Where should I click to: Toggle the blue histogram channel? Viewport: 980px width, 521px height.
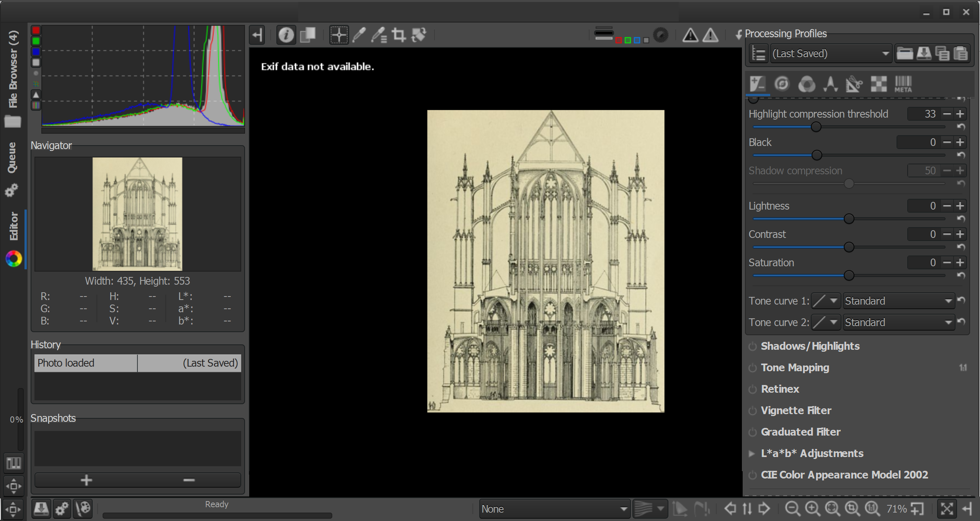pyautogui.click(x=36, y=52)
